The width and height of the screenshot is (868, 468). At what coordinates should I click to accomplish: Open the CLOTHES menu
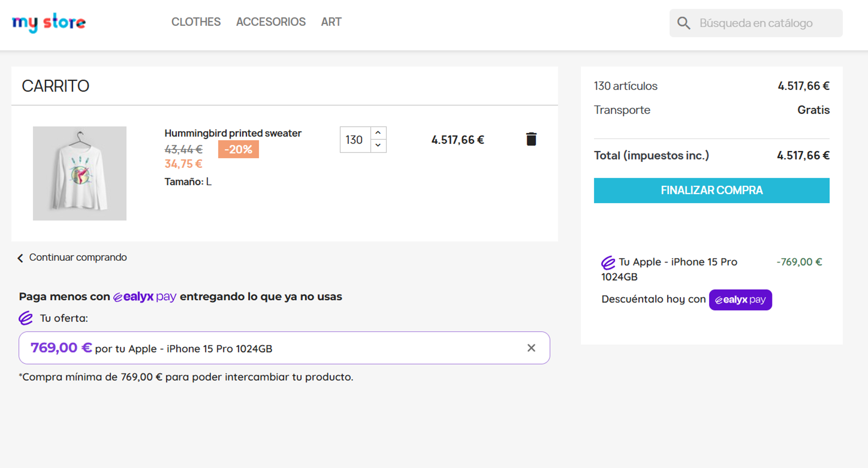tap(196, 22)
